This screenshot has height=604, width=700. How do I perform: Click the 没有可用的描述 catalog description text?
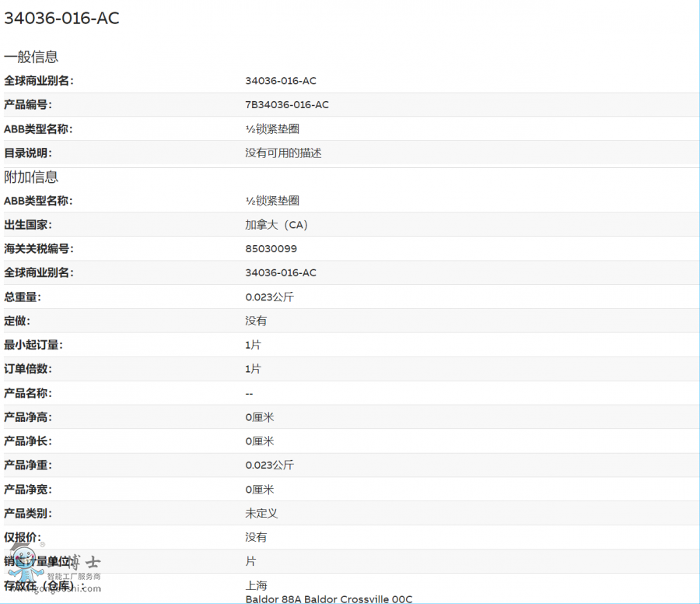tap(283, 153)
